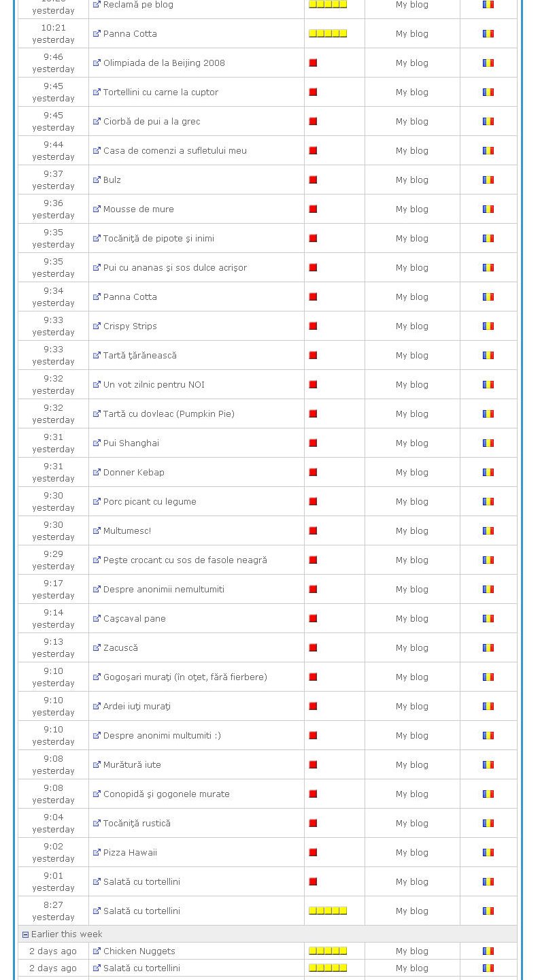Open the Tortellini cu carne la cuptor link
The height and width of the screenshot is (980, 557).
(161, 92)
